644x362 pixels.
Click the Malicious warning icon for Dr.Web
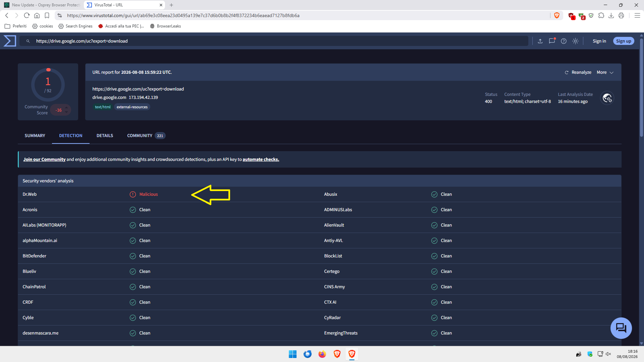click(x=133, y=194)
